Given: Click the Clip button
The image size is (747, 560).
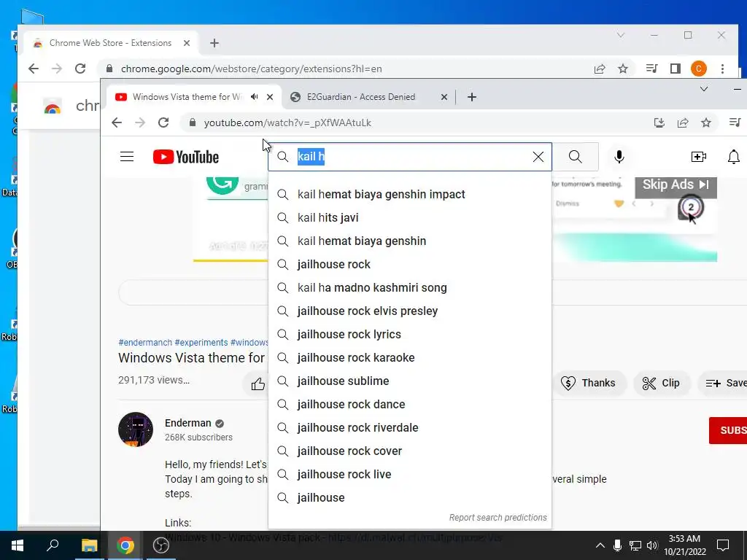Looking at the screenshot, I should coord(661,383).
